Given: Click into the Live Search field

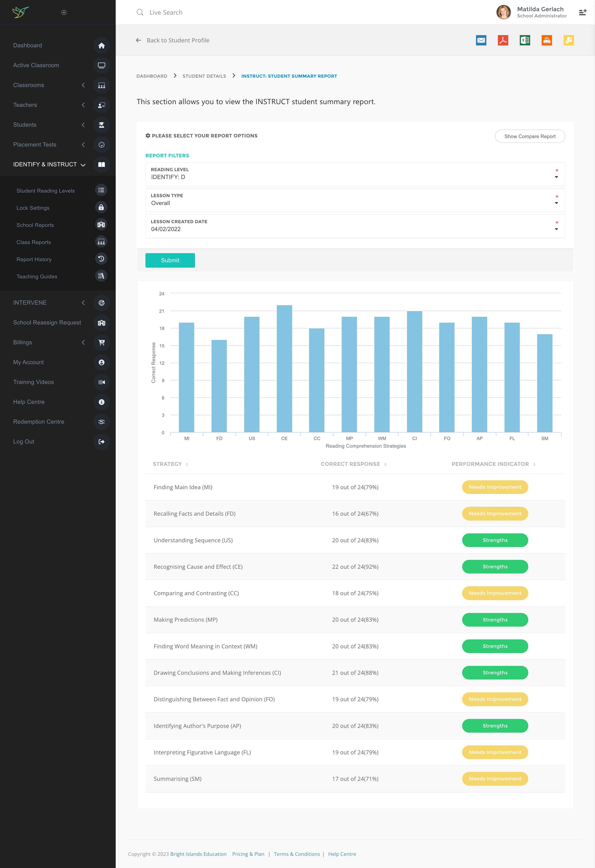Looking at the screenshot, I should pos(166,12).
